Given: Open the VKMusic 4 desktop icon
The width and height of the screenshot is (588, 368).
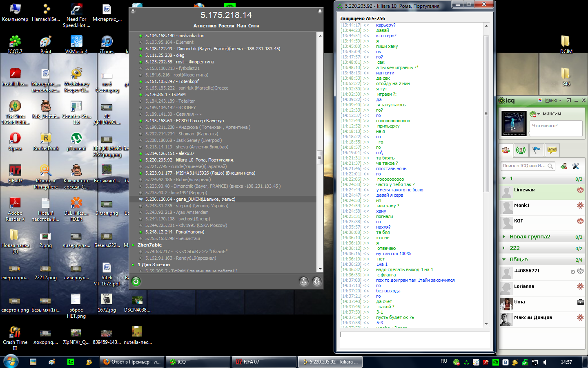Looking at the screenshot, I should [76, 45].
